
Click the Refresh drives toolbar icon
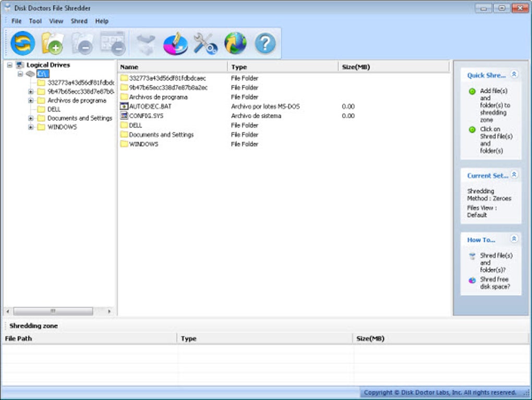pos(21,43)
